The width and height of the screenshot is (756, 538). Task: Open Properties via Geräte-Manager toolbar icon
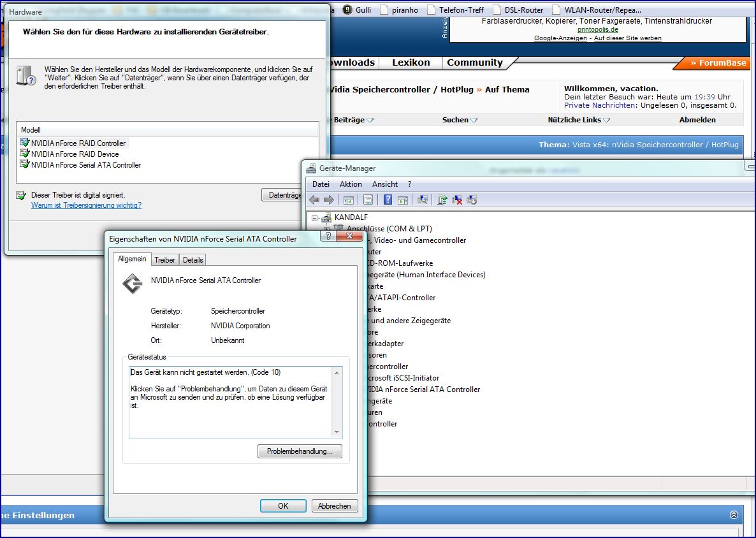[x=368, y=200]
